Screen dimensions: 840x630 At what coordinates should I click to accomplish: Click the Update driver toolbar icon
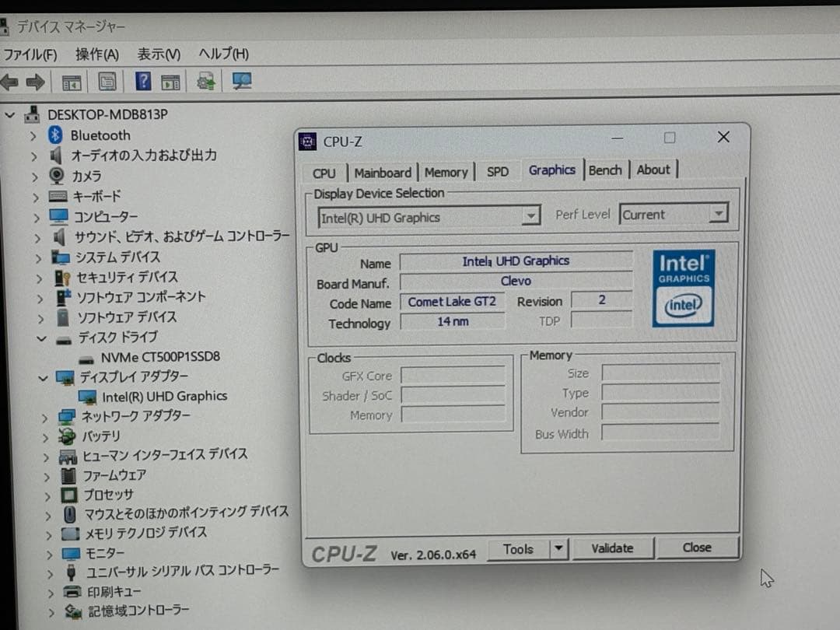205,80
